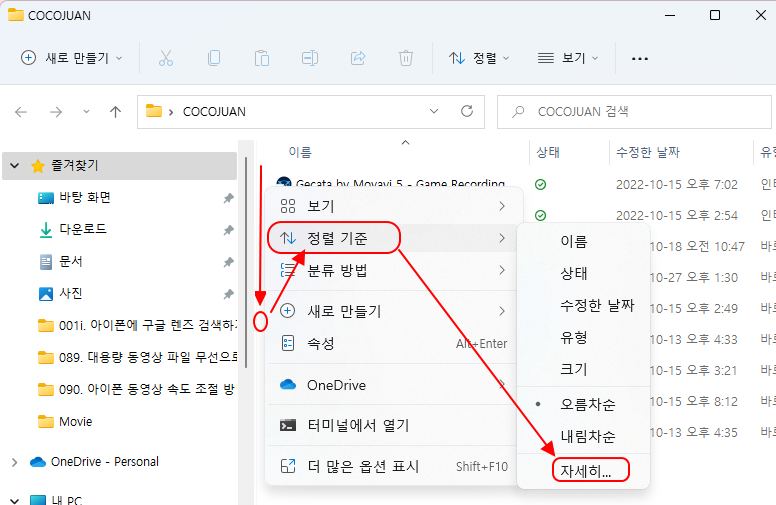Image resolution: width=776 pixels, height=505 pixels.
Task: Refresh the COCOJUAN folder view
Action: pyautogui.click(x=467, y=111)
